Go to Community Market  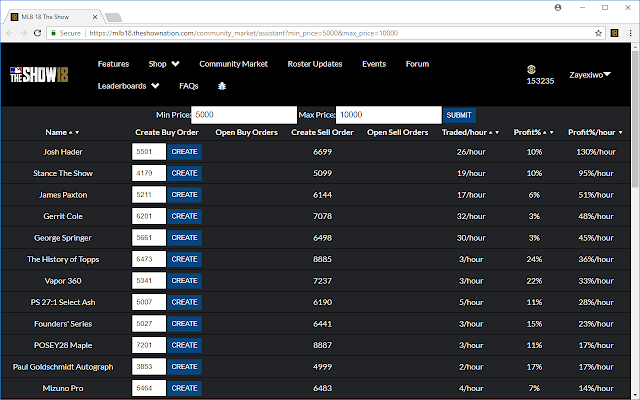233,64
